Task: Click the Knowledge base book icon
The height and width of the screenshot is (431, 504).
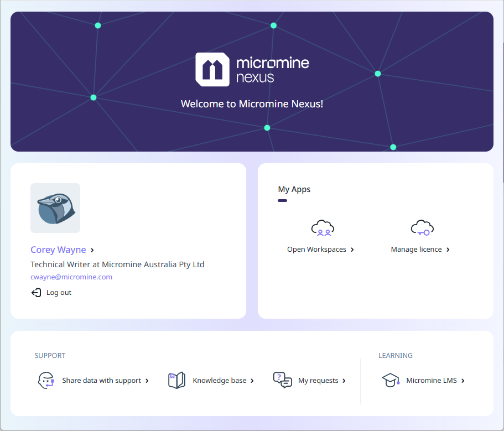Action: (x=177, y=381)
